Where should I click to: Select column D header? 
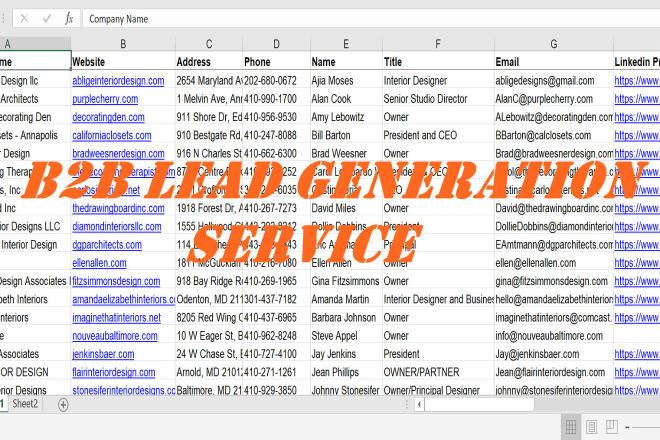click(x=276, y=44)
